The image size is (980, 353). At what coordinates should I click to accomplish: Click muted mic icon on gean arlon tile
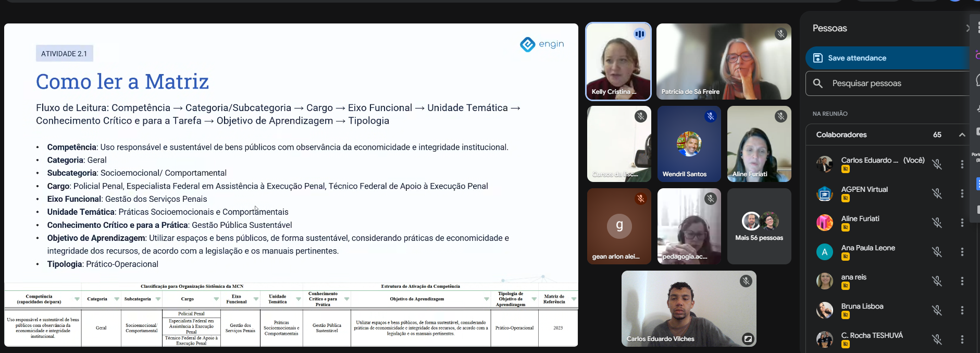tap(641, 199)
